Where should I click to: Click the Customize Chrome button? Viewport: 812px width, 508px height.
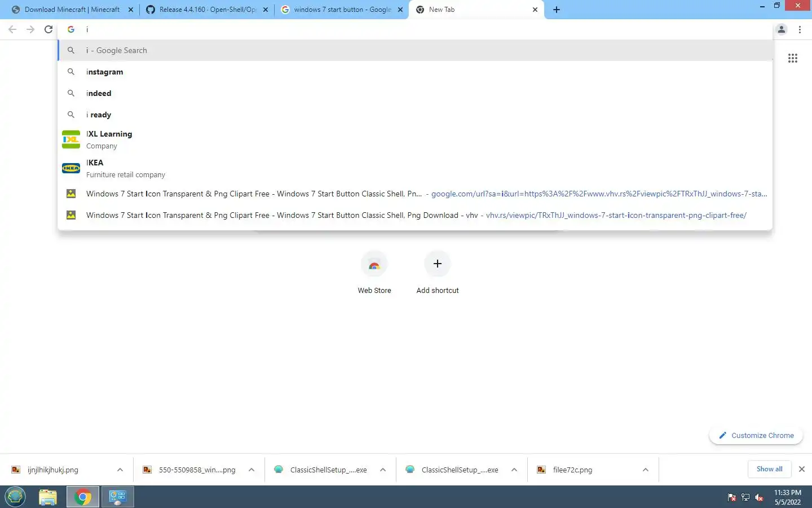click(756, 435)
